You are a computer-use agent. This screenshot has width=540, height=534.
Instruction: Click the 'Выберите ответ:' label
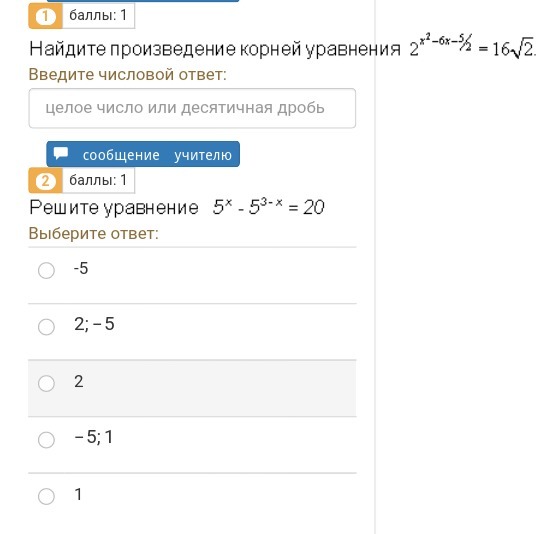click(93, 233)
